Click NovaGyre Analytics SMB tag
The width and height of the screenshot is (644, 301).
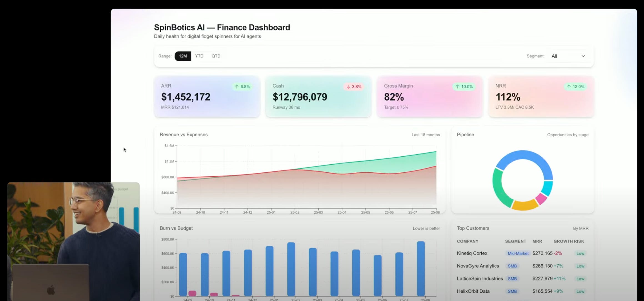coord(512,266)
